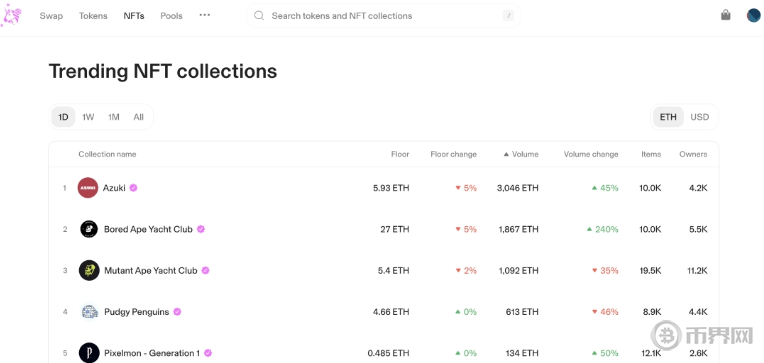
Task: Click the Trending NFT collections heading
Action: point(163,71)
